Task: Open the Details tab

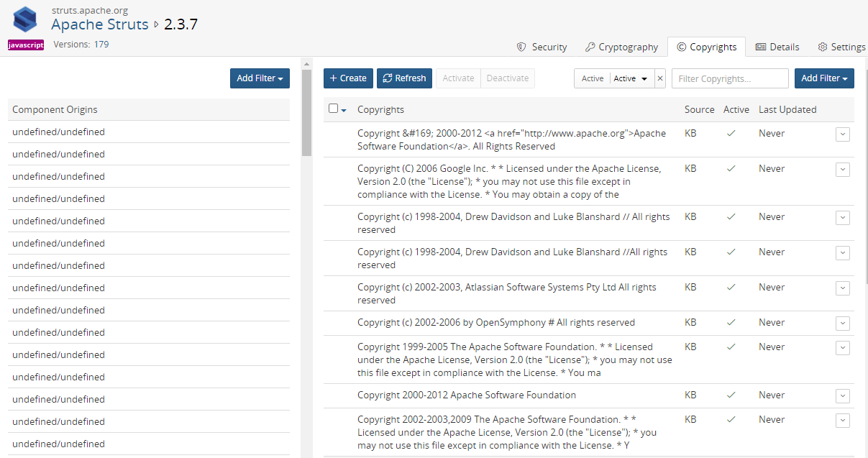Action: (x=777, y=47)
